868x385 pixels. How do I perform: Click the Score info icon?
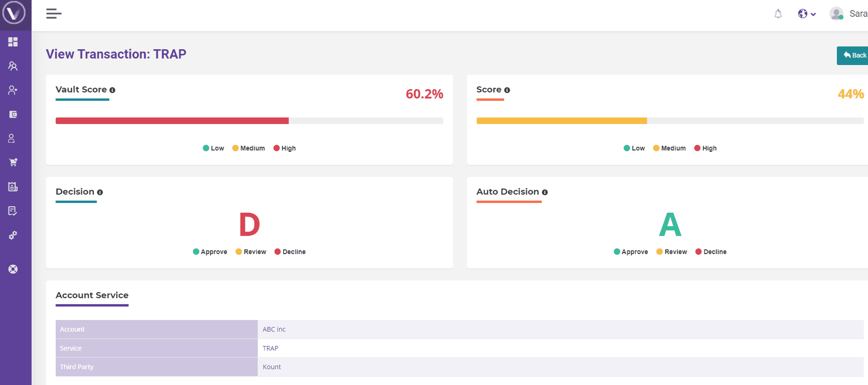coord(507,90)
